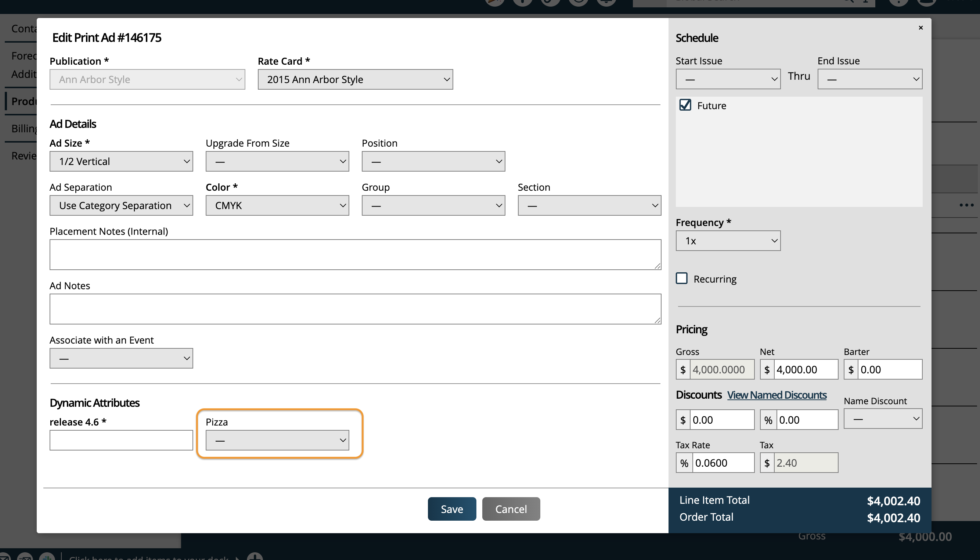Open the Slack icon in the dock
This screenshot has width=980, height=560.
[47, 557]
